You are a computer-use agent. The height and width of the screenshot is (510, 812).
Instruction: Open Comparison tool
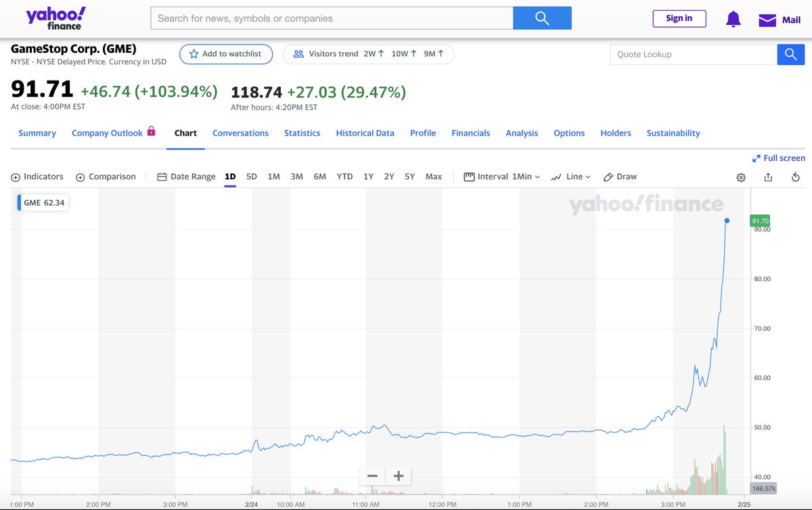[x=106, y=177]
